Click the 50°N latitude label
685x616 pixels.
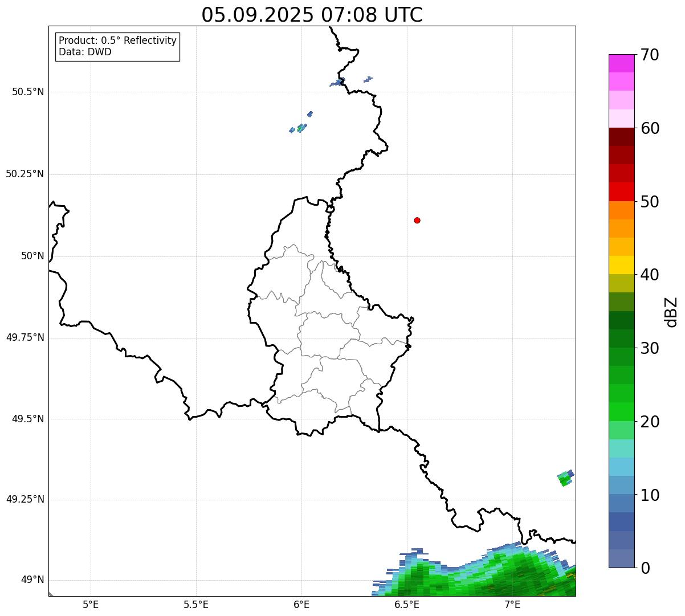tap(32, 256)
